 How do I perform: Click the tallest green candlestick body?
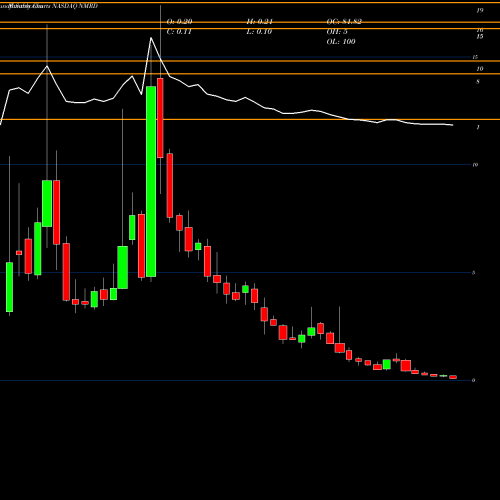[x=151, y=181]
